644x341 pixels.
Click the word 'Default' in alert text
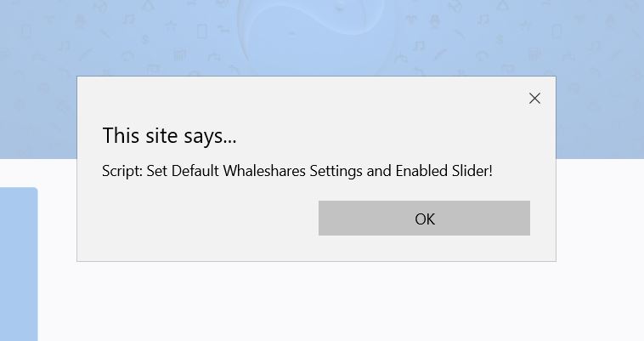tap(195, 170)
